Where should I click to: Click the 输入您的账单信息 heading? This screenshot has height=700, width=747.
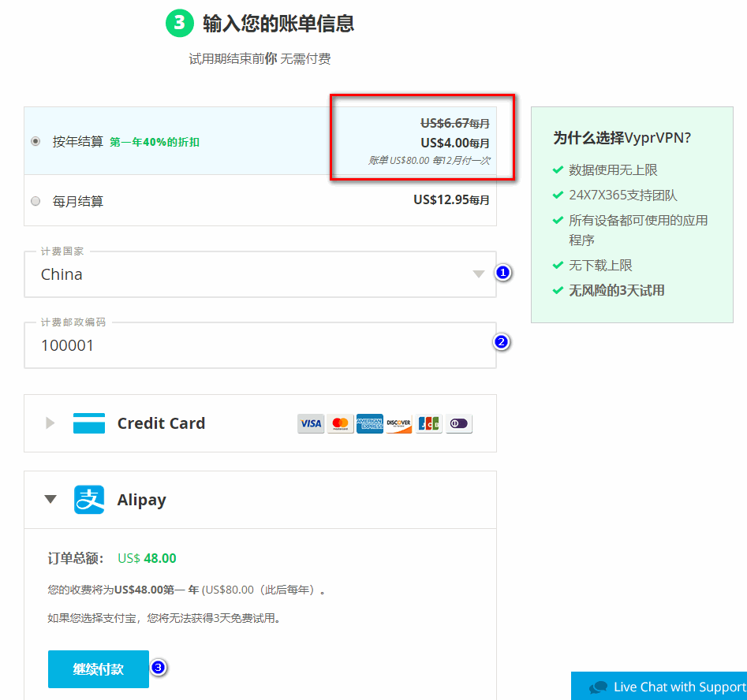[278, 24]
